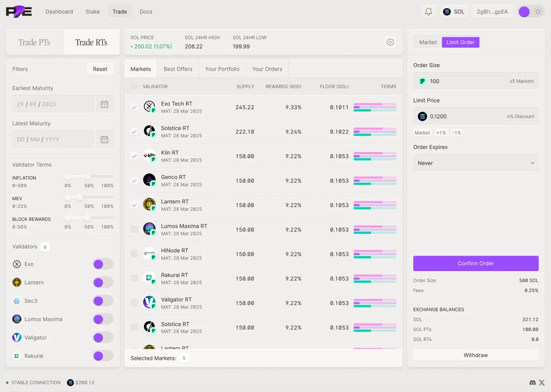Adjust the MEV terms slider
Image resolution: width=551 pixels, height=392 pixels.
90,197
